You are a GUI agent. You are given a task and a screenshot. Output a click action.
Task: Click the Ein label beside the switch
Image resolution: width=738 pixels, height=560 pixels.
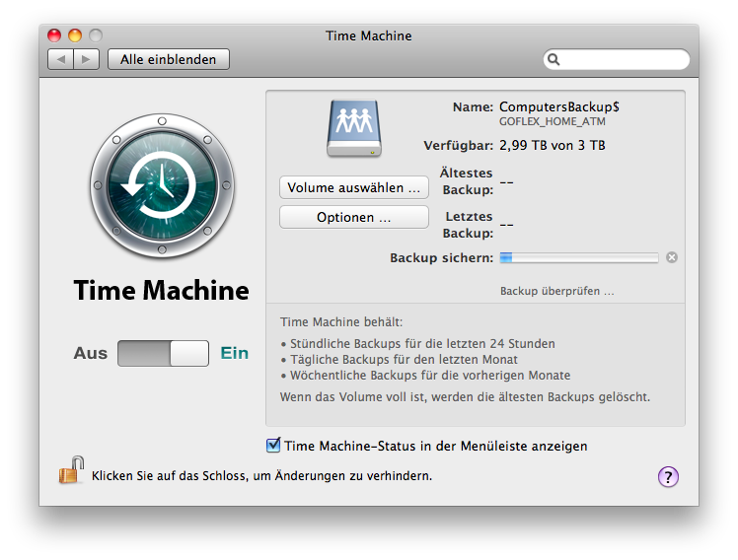coord(235,353)
